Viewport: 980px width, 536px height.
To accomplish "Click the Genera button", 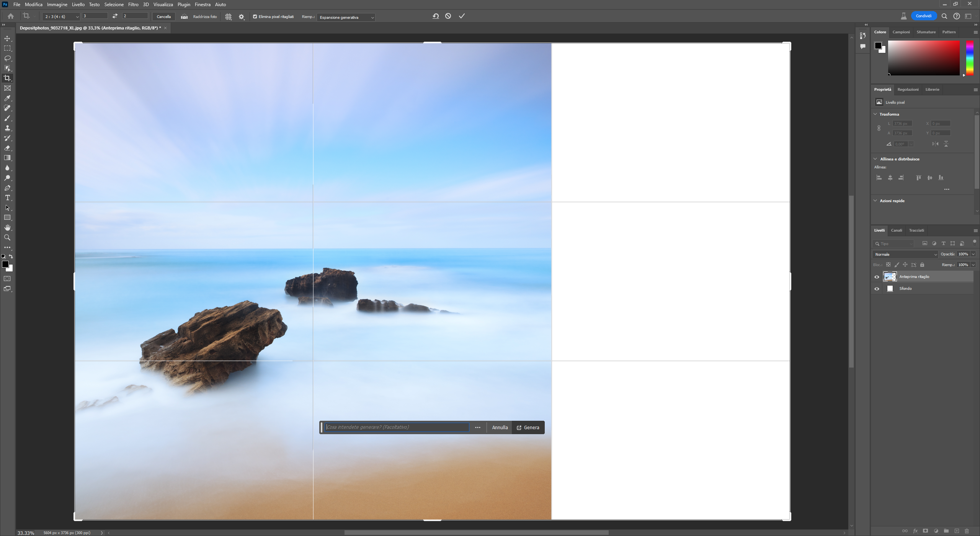I will 528,428.
